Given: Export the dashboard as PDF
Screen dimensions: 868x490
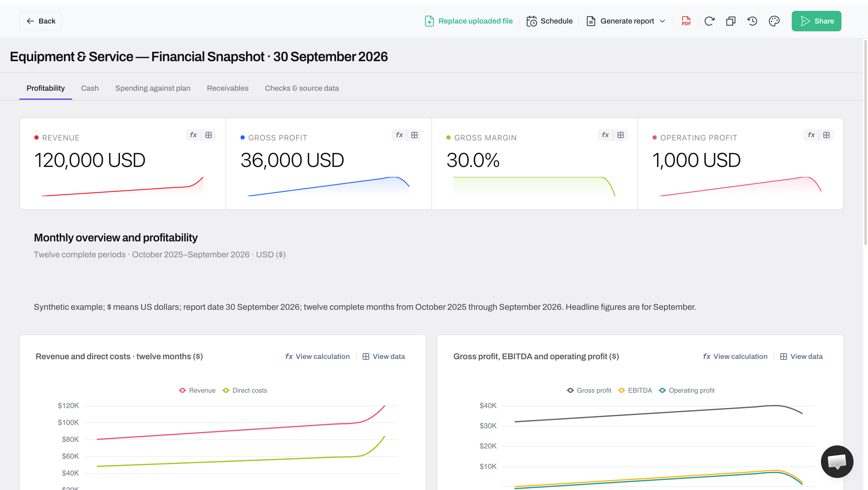Looking at the screenshot, I should [686, 21].
